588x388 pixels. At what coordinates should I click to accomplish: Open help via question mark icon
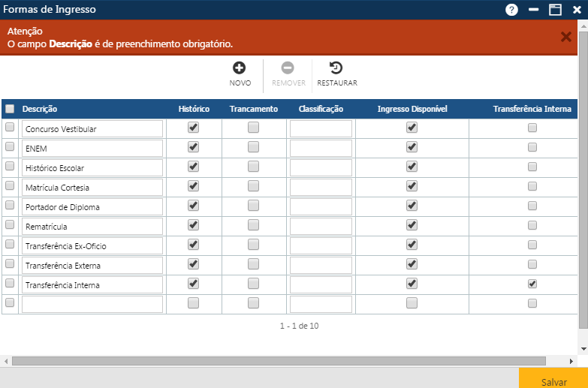click(512, 10)
